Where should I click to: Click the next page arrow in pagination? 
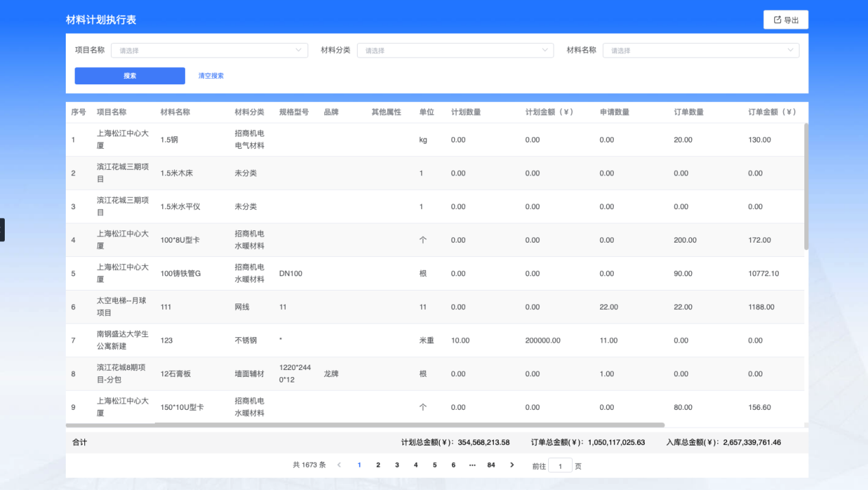click(x=512, y=465)
